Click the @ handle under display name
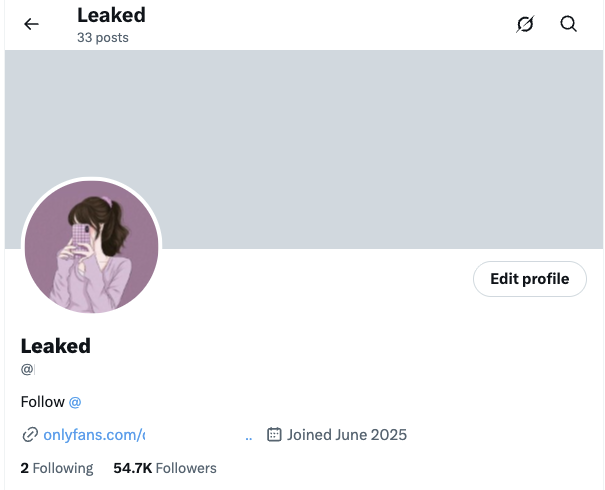This screenshot has width=605, height=490. point(27,370)
